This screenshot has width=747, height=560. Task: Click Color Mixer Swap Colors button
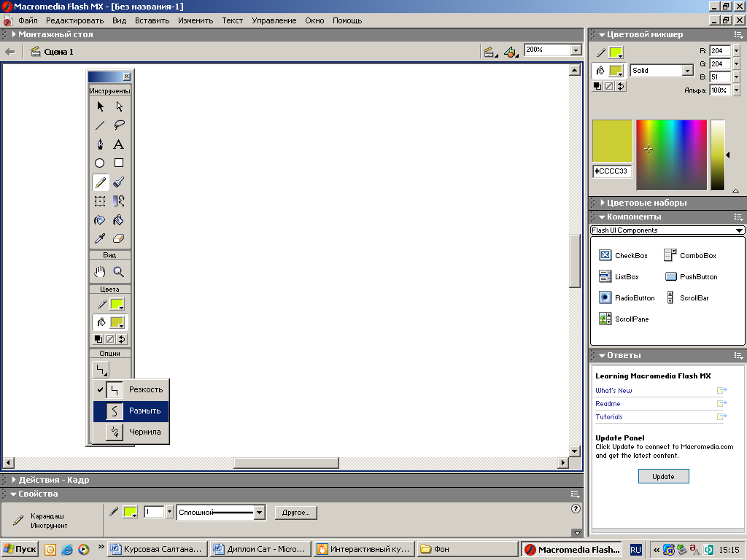pyautogui.click(x=621, y=86)
